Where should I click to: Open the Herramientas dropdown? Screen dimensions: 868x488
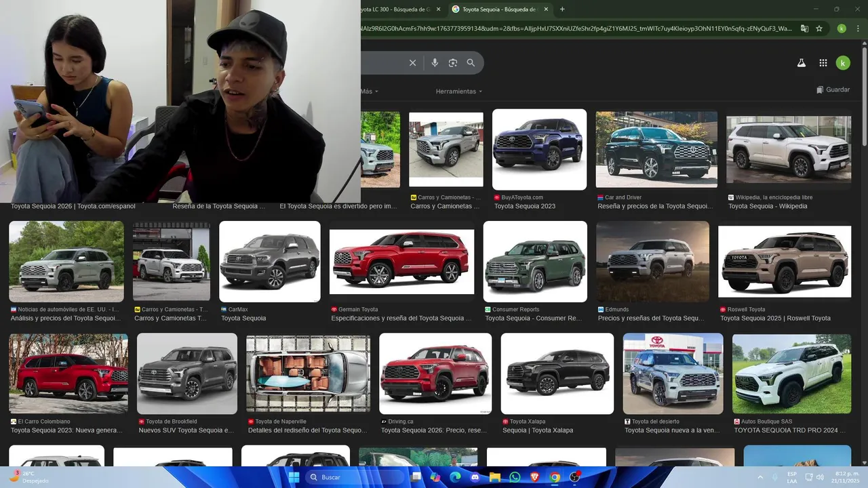point(459,91)
